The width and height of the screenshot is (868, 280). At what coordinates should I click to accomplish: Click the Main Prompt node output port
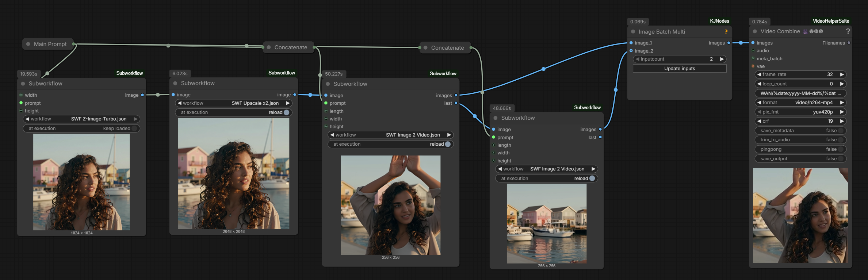tap(74, 44)
